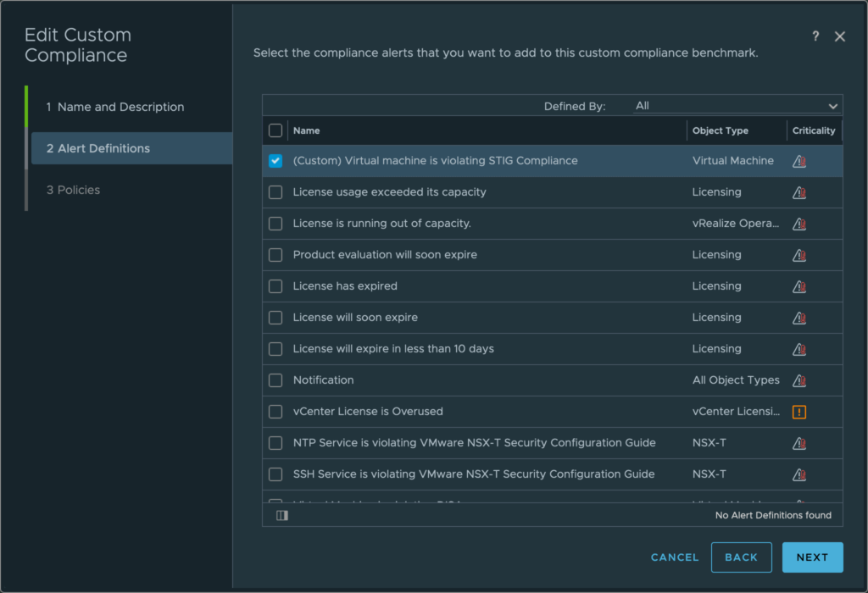Click criticality icon for the STIG Compliance alert
The height and width of the screenshot is (593, 868).
(x=799, y=161)
